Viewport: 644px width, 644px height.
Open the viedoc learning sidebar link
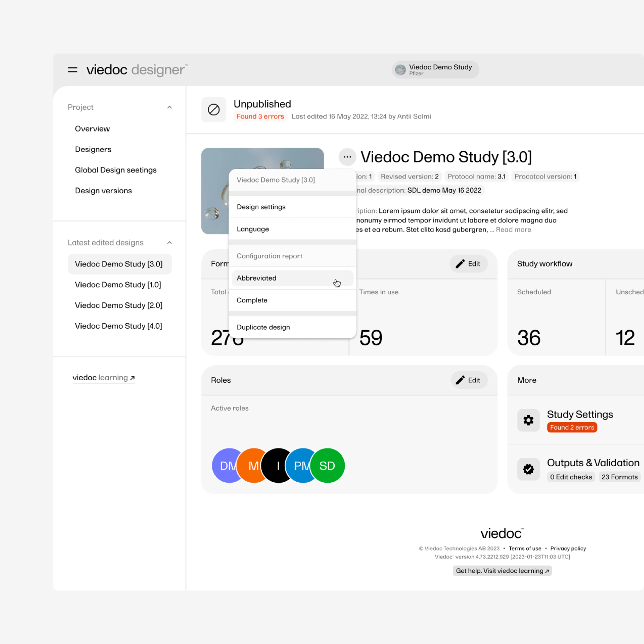coord(104,378)
